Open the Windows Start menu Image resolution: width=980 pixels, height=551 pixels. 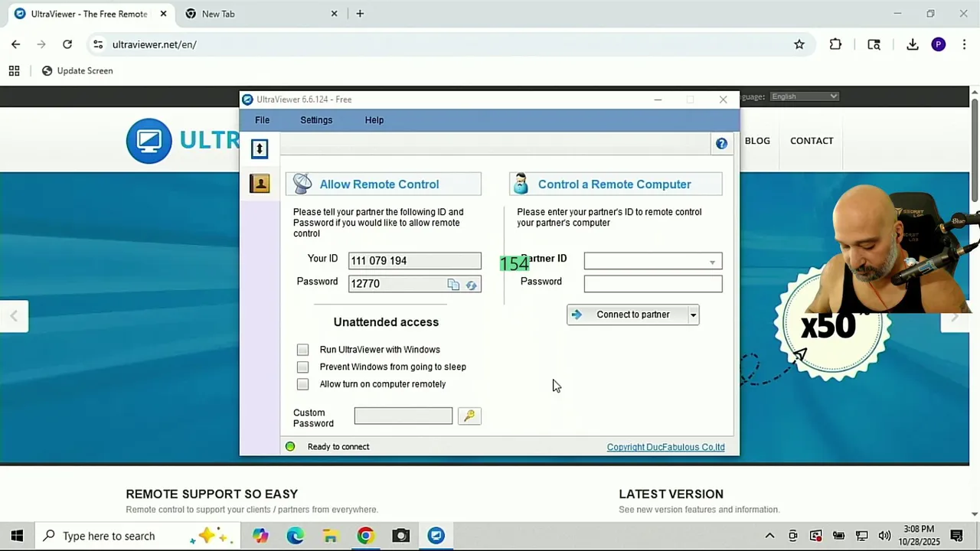[x=17, y=536]
